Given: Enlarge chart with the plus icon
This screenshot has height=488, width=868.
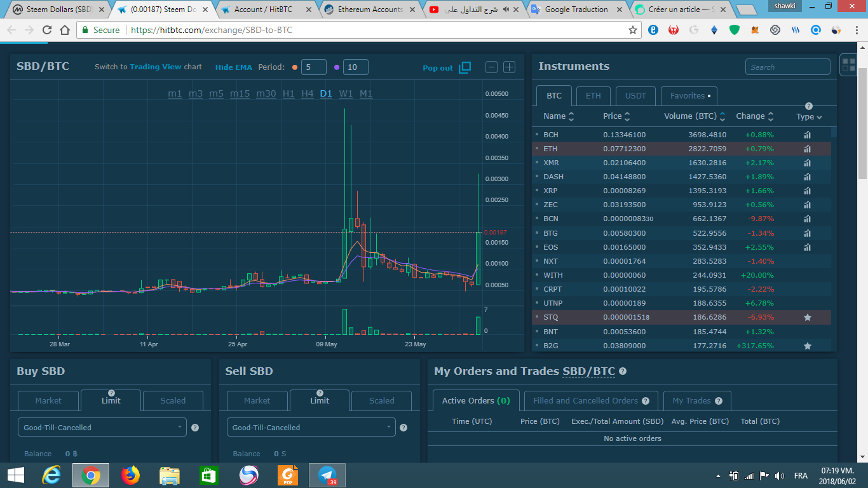Looking at the screenshot, I should tap(509, 67).
